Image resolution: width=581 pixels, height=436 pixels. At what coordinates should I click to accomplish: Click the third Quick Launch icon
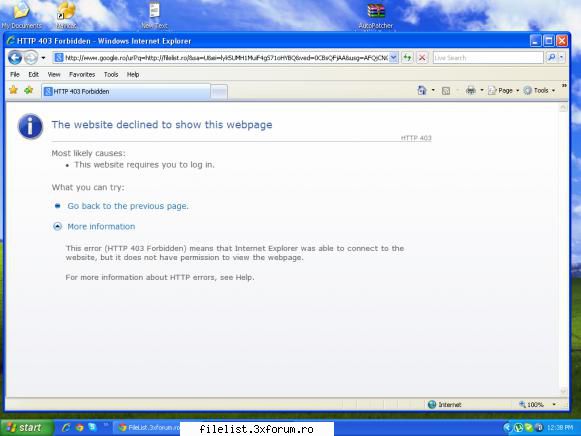click(x=92, y=427)
